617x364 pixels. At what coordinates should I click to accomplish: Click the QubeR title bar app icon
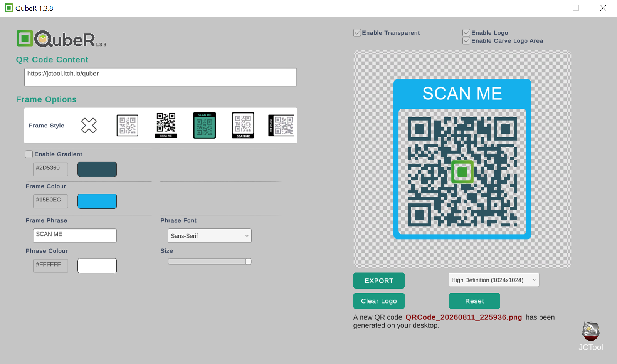8,8
